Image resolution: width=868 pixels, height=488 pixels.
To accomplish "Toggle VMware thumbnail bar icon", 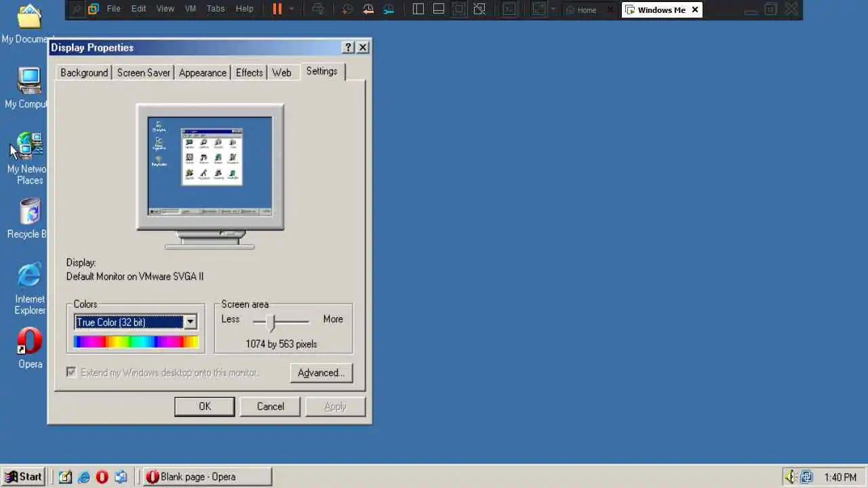I will click(x=439, y=9).
